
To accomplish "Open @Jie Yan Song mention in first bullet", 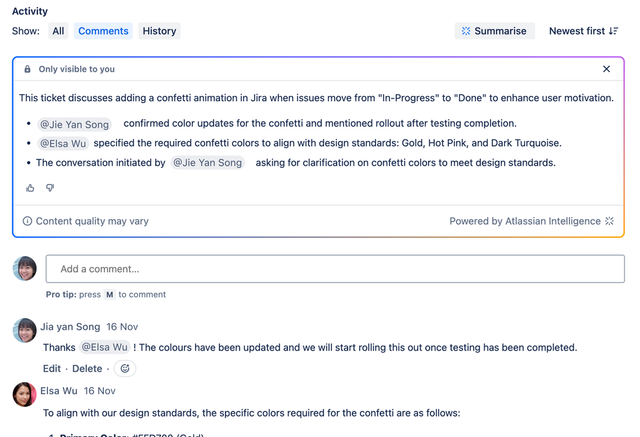I will (75, 124).
